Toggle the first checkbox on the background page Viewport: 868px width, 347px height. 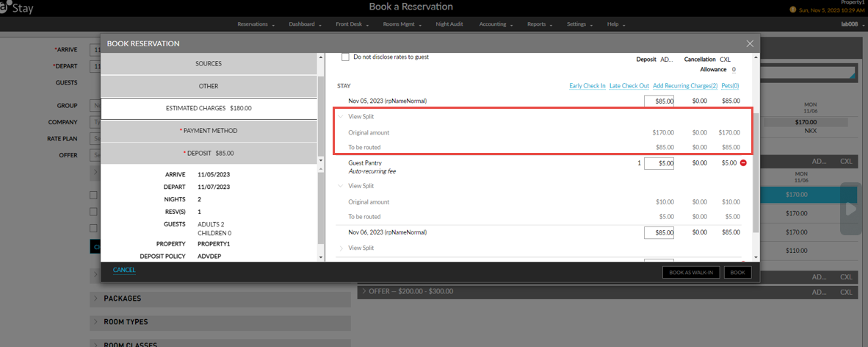93,195
